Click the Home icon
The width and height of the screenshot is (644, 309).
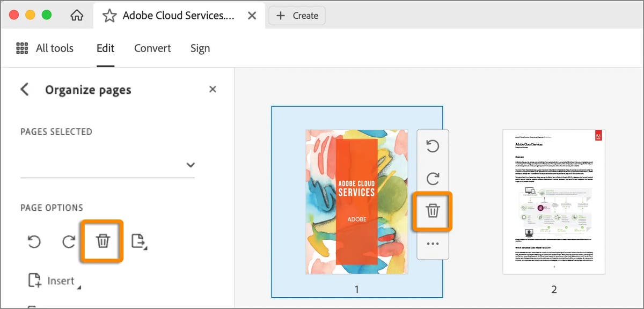(x=77, y=15)
